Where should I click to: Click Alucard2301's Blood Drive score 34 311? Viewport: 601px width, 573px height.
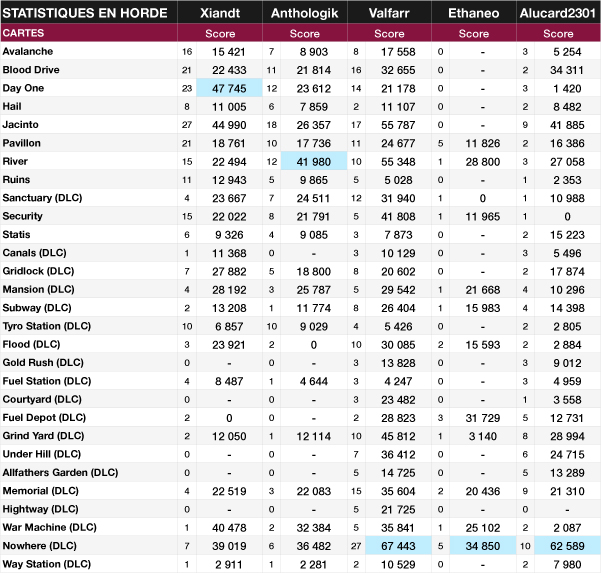(x=567, y=70)
